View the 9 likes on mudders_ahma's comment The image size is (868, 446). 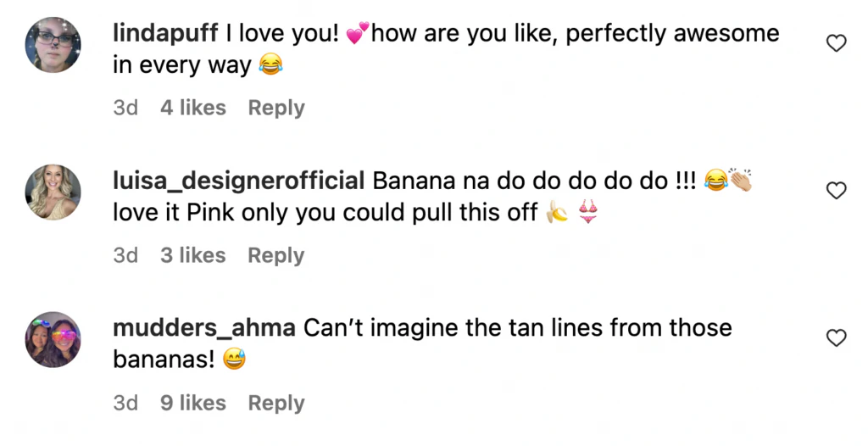193,403
